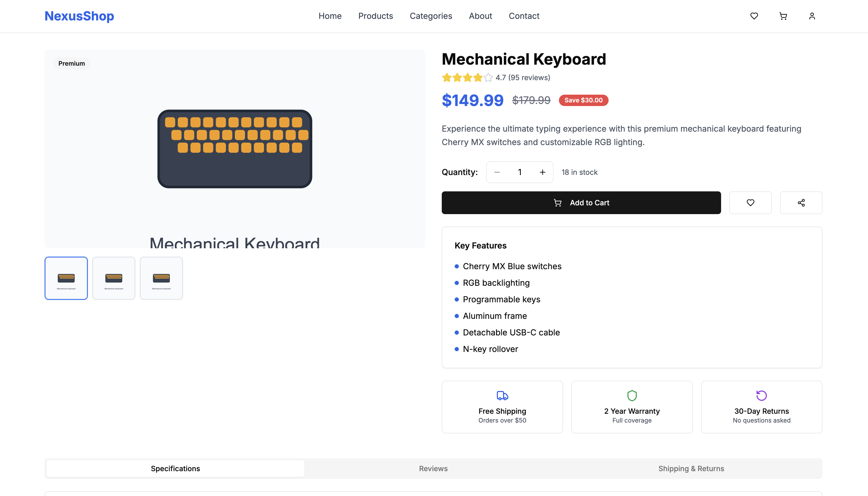The image size is (868, 496).
Task: Click the quantity number field
Action: click(520, 172)
